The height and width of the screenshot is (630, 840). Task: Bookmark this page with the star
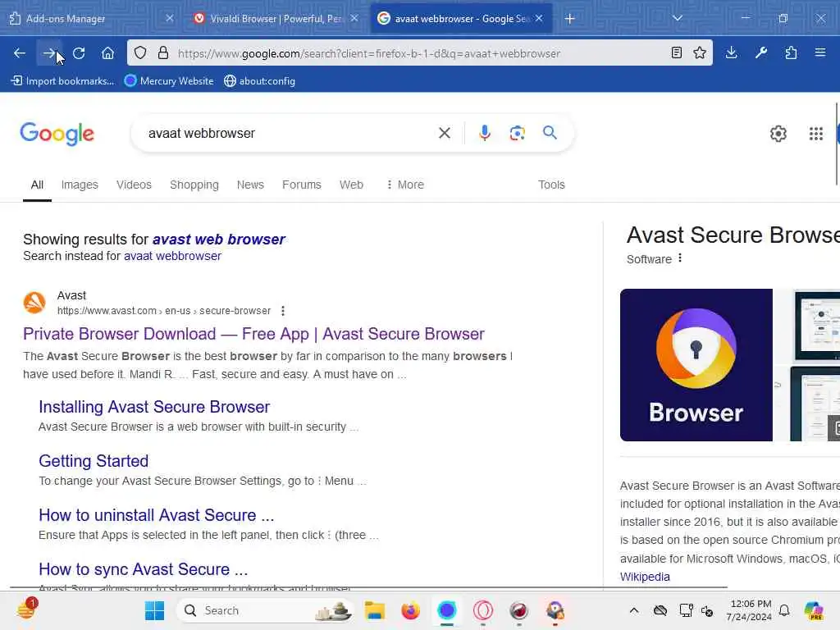[x=700, y=52]
